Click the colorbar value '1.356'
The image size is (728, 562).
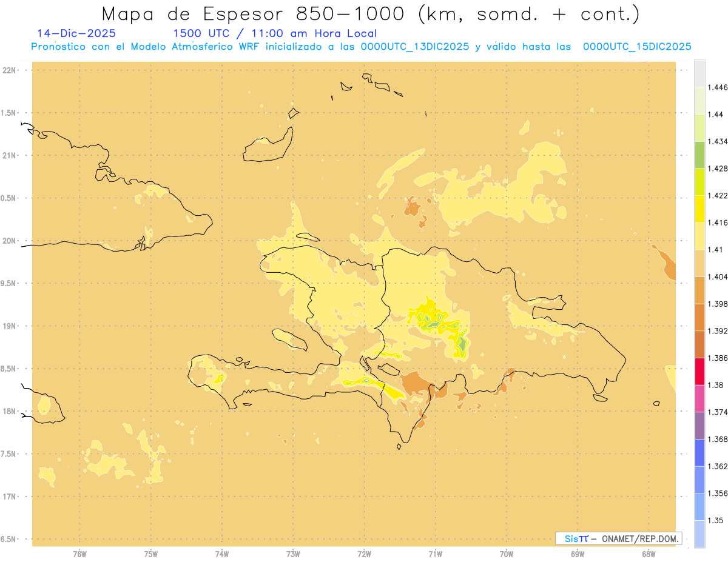[x=718, y=493]
